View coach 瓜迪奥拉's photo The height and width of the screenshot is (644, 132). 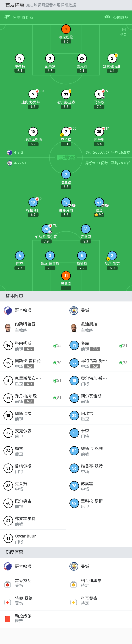pos(74,327)
